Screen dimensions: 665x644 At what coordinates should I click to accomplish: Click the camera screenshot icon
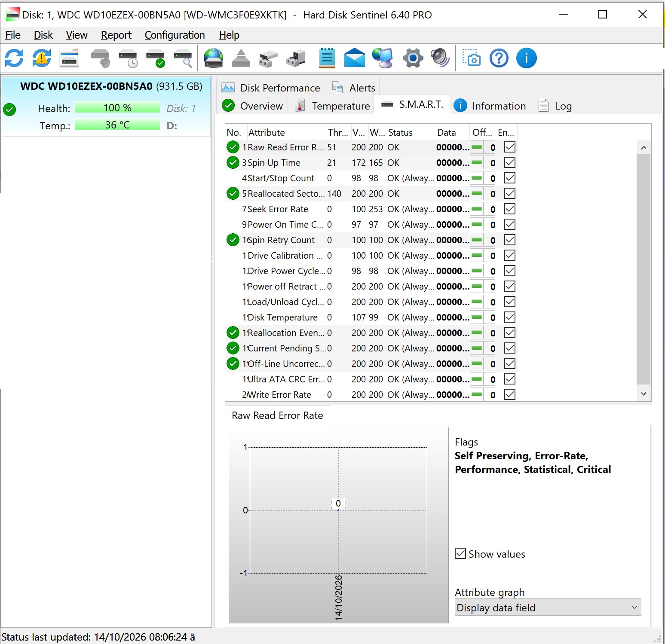tap(472, 58)
